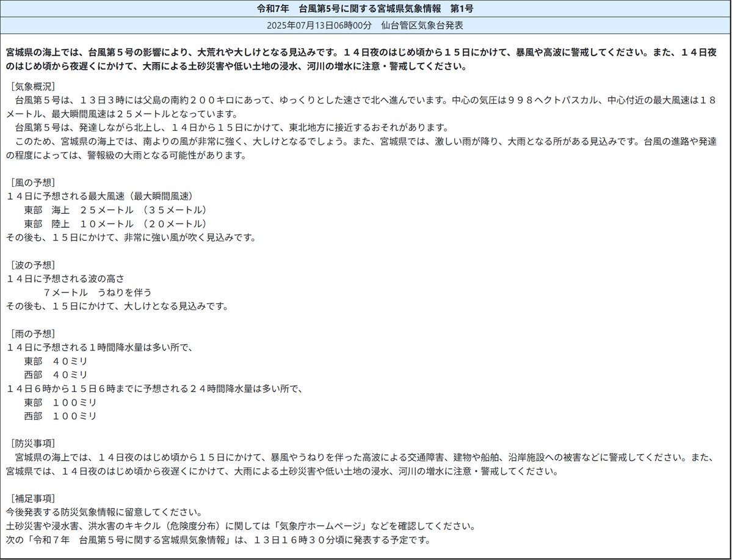Viewport: 732px width, 560px height.
Task: Click 'その後も、15日にかけて、非常に強い風が吹く見込みです。'
Action: 132,238
